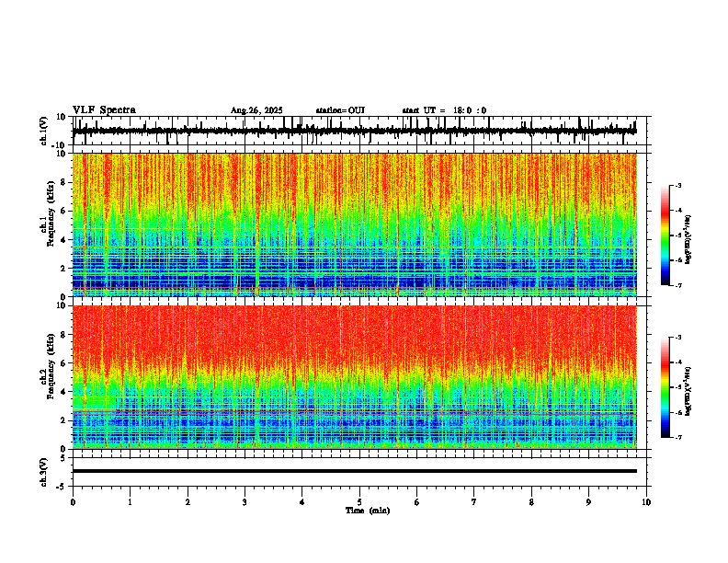Click the ch.1 spectrogram color bar
The width and height of the screenshot is (728, 563).
point(665,236)
